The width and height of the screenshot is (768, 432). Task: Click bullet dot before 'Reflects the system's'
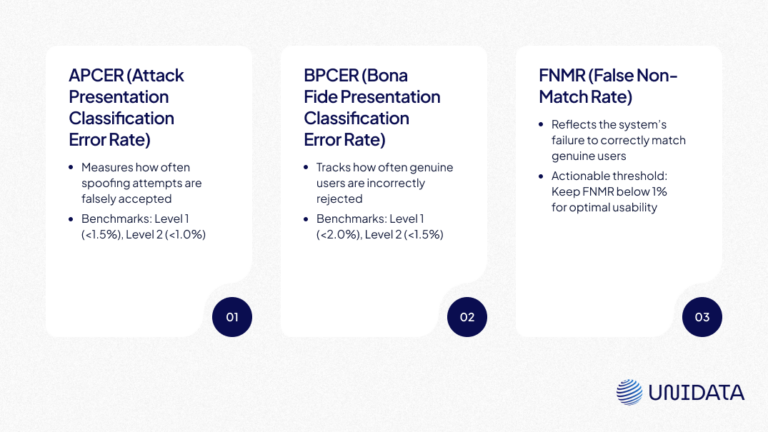click(542, 125)
